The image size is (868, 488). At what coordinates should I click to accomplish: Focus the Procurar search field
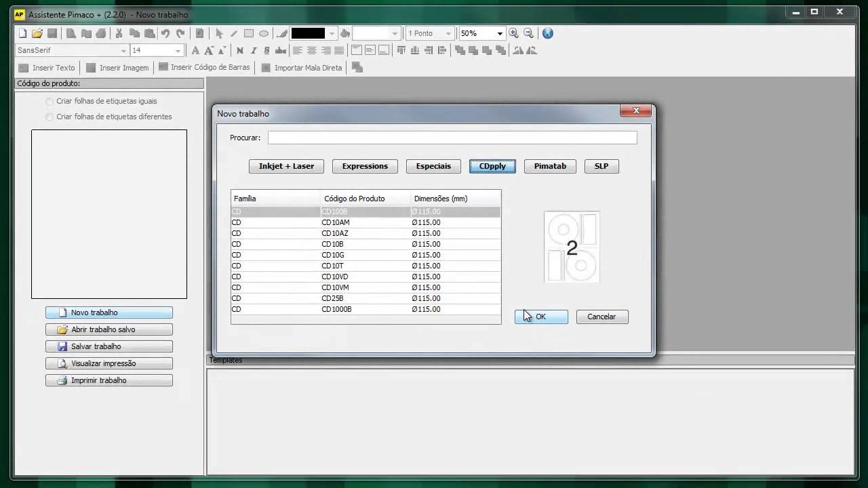[452, 138]
